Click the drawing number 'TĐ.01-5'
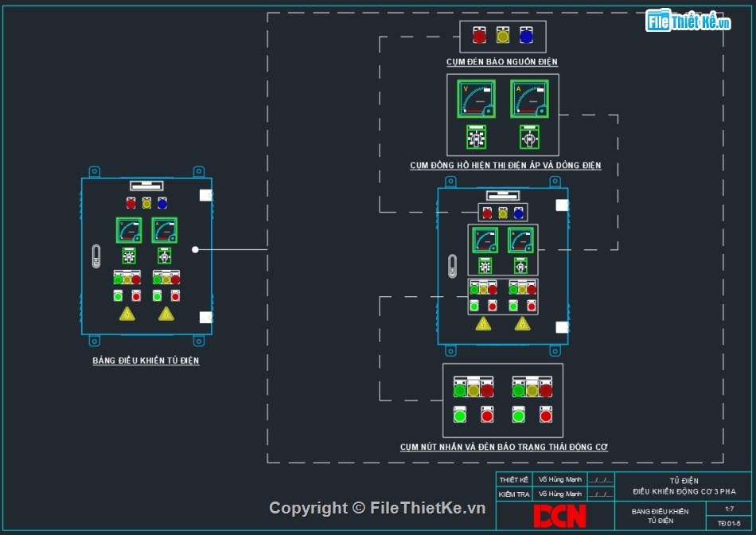This screenshot has height=535, width=756. 729,523
